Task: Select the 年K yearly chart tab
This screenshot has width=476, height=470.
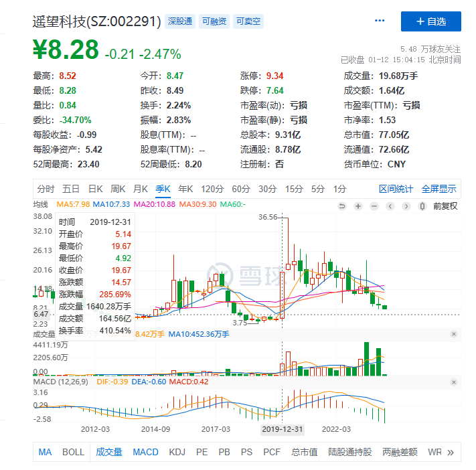Action: [185, 189]
